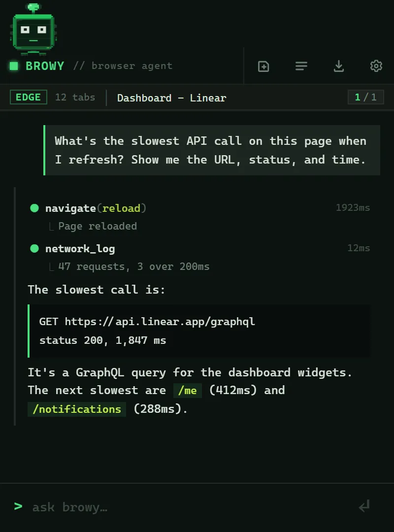
Task: Click the EDGE browser badge
Action: pyautogui.click(x=29, y=98)
